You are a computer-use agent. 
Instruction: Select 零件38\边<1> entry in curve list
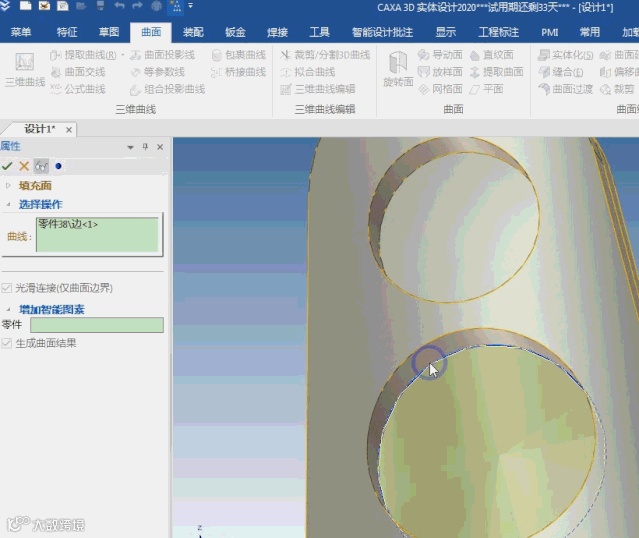tap(68, 224)
